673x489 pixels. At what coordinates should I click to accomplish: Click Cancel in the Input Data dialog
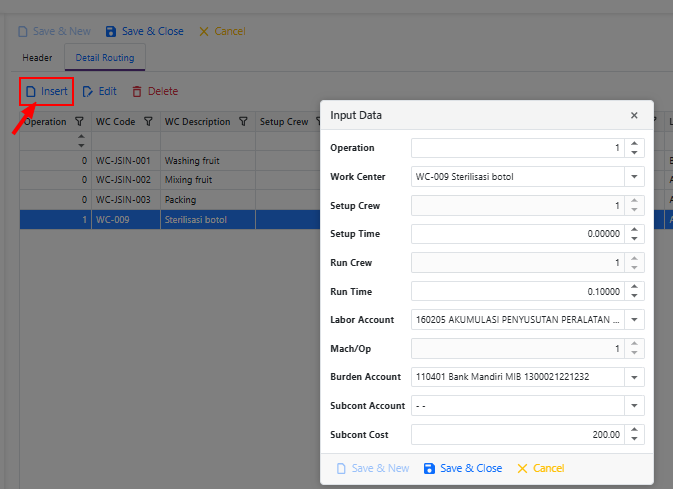point(541,468)
